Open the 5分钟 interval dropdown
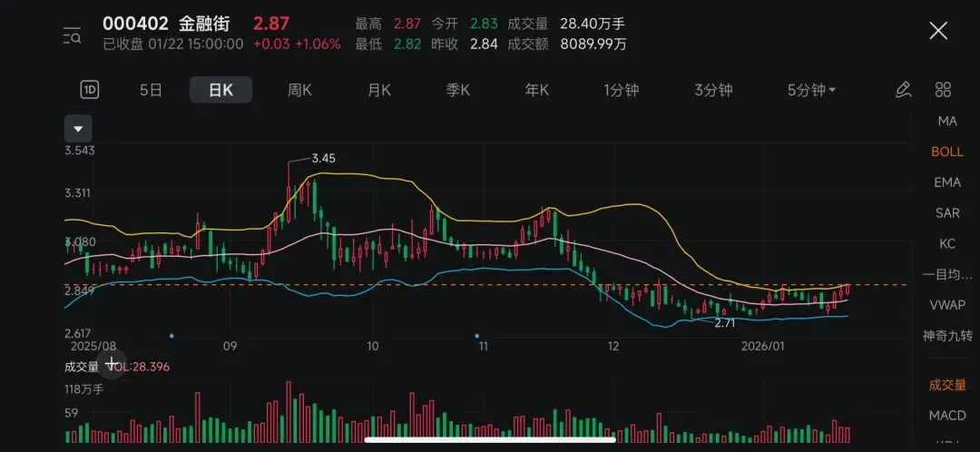The height and width of the screenshot is (452, 980). pos(811,90)
